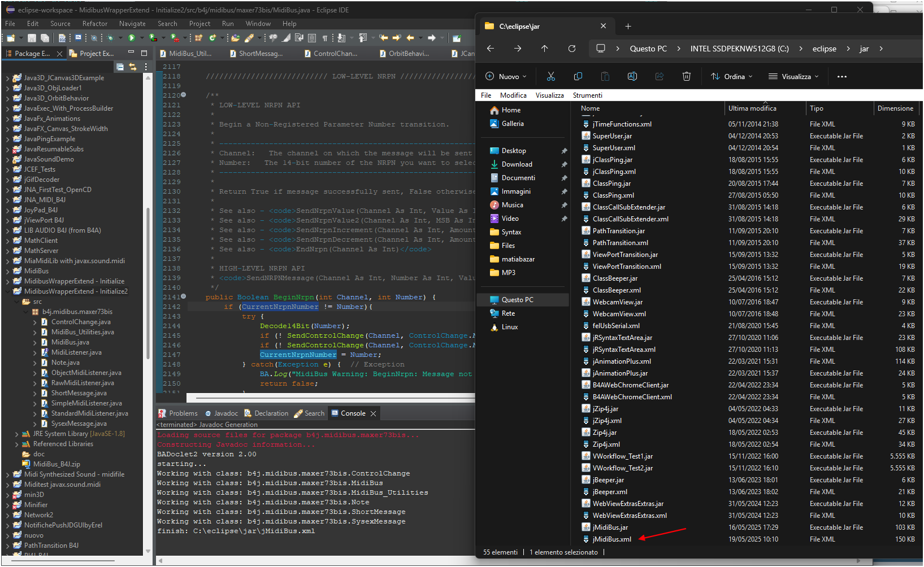Click the Delete trash icon in Explorer

(x=686, y=76)
